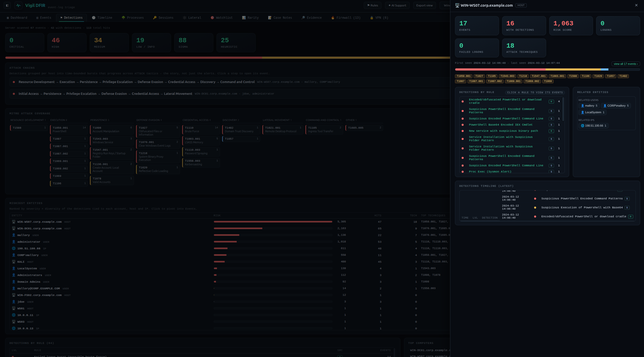Click the target icon on the Watchlist tab

click(212, 18)
